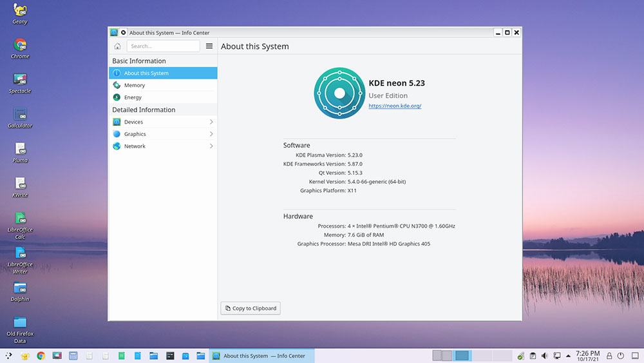The width and height of the screenshot is (644, 363).
Task: Select the Spectacle desktop icon
Action: (20, 83)
